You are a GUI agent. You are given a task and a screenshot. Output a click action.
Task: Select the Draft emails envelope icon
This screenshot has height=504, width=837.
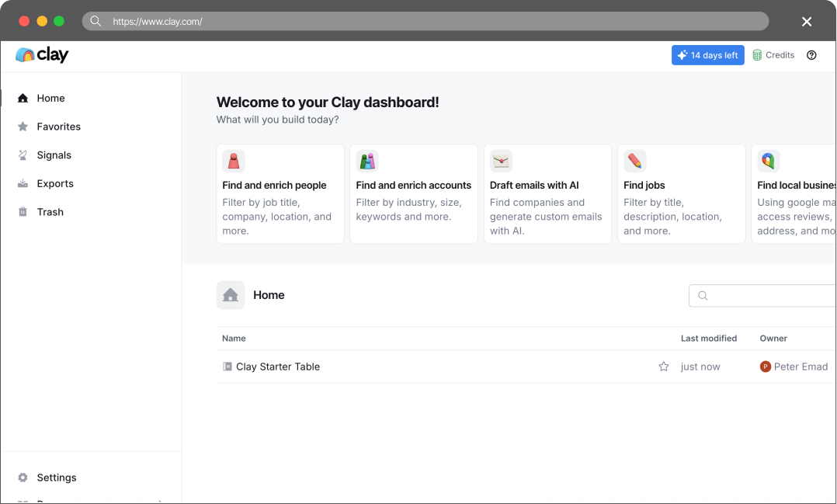pos(502,161)
